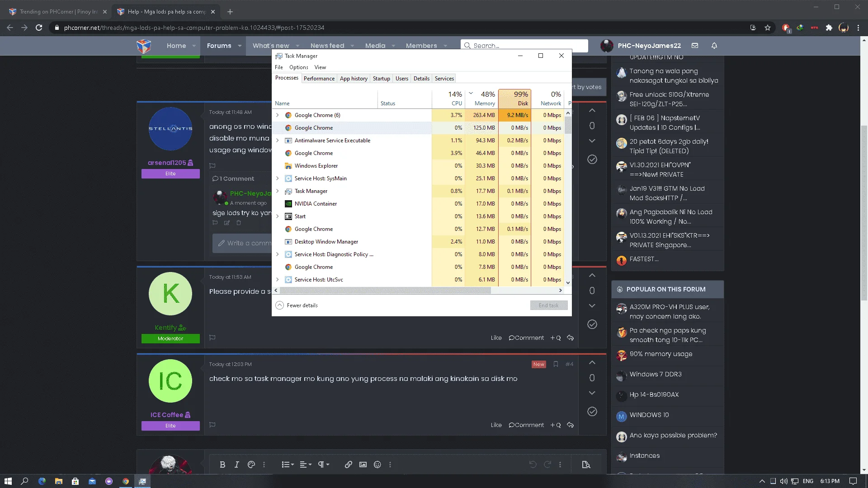Image resolution: width=868 pixels, height=488 pixels.
Task: Expand Antimalware Service Executable process
Action: click(278, 141)
